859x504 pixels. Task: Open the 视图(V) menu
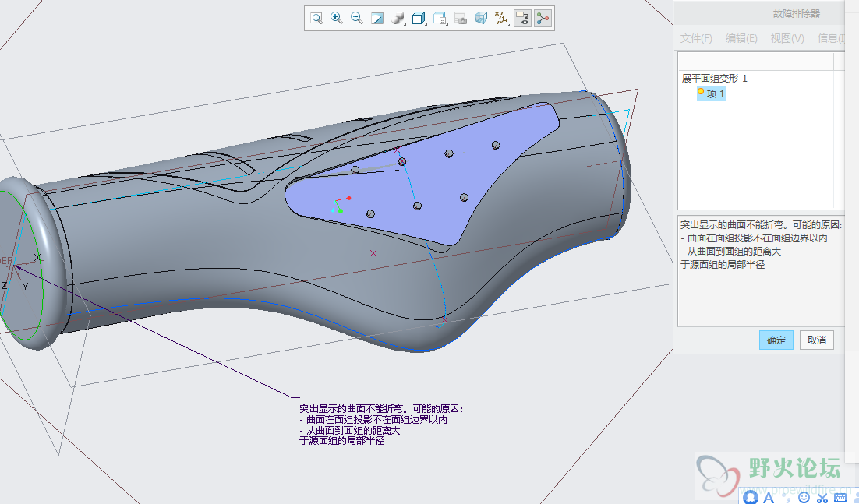click(787, 38)
